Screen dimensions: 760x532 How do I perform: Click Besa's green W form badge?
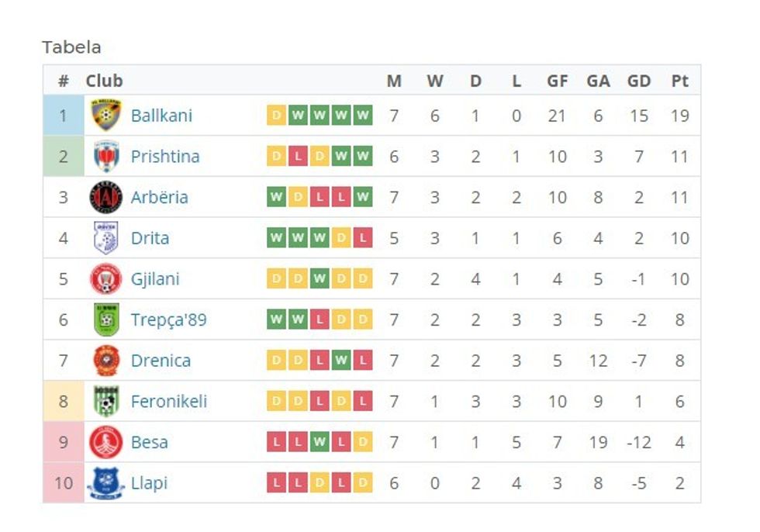coord(320,442)
